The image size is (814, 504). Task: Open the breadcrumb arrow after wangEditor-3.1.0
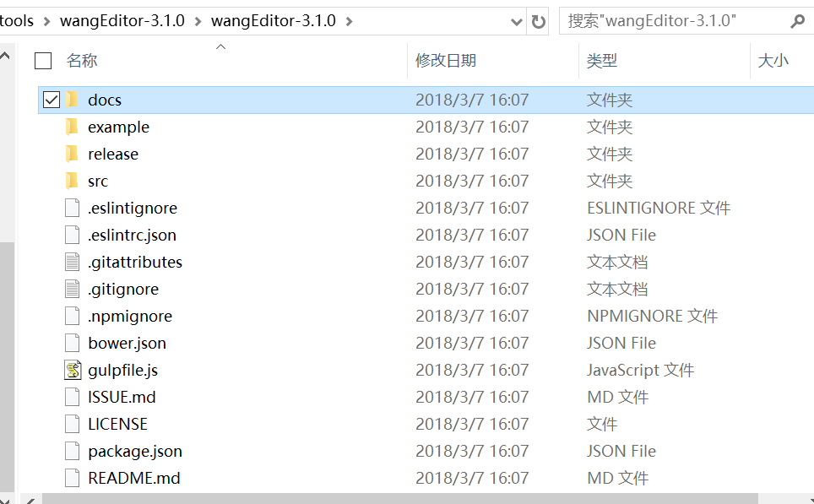[x=349, y=19]
